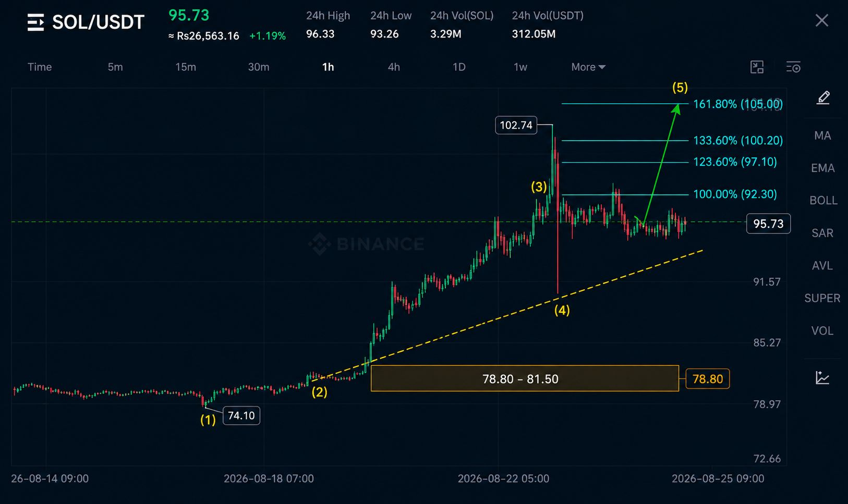Select the 4h timeframe
Image resolution: width=848 pixels, height=504 pixels.
(394, 67)
